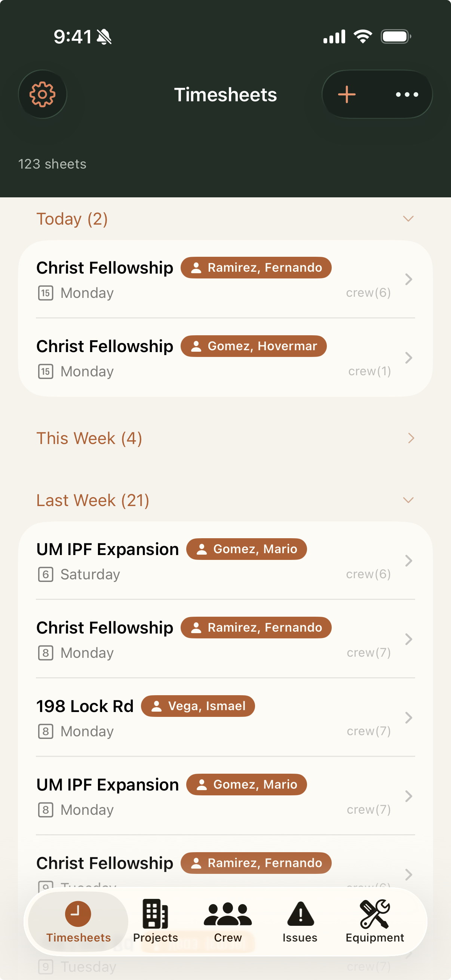Image resolution: width=451 pixels, height=980 pixels.
Task: Tap the Gomez, Hovermar foreman tag
Action: (254, 346)
